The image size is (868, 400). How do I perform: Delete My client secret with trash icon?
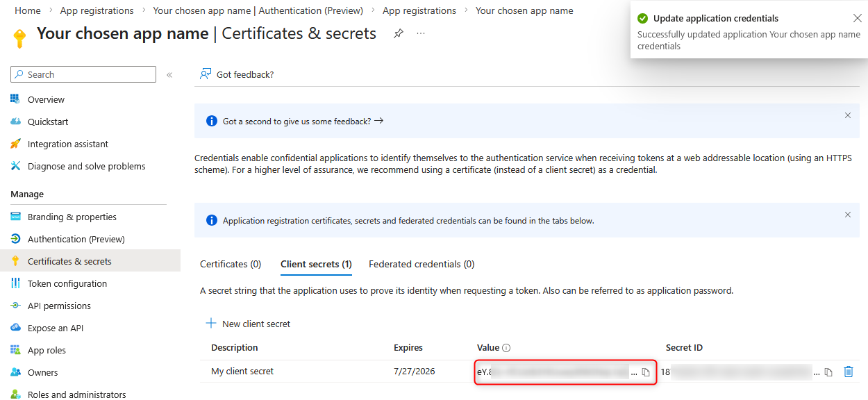tap(848, 372)
